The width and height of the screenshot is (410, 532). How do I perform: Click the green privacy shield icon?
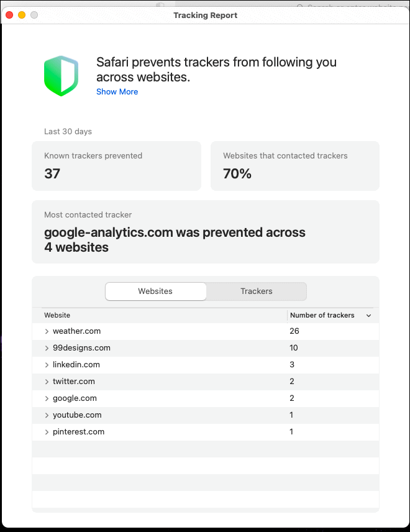(61, 75)
